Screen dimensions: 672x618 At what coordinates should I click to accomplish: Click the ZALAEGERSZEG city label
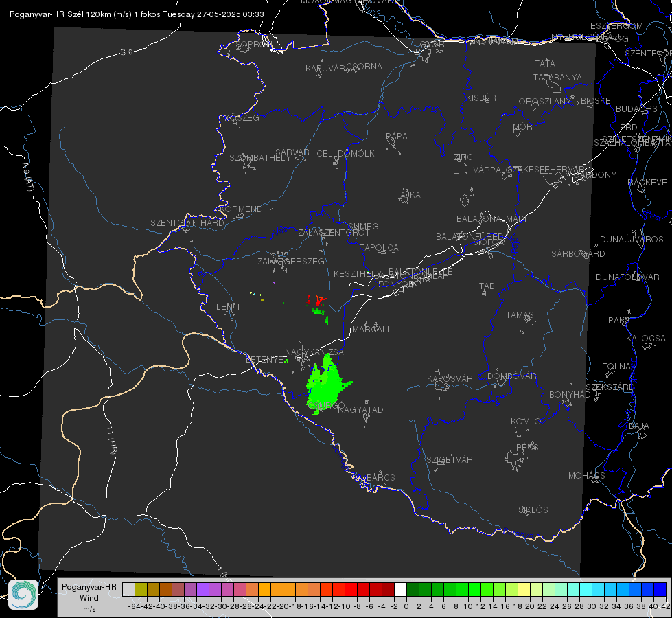[291, 261]
